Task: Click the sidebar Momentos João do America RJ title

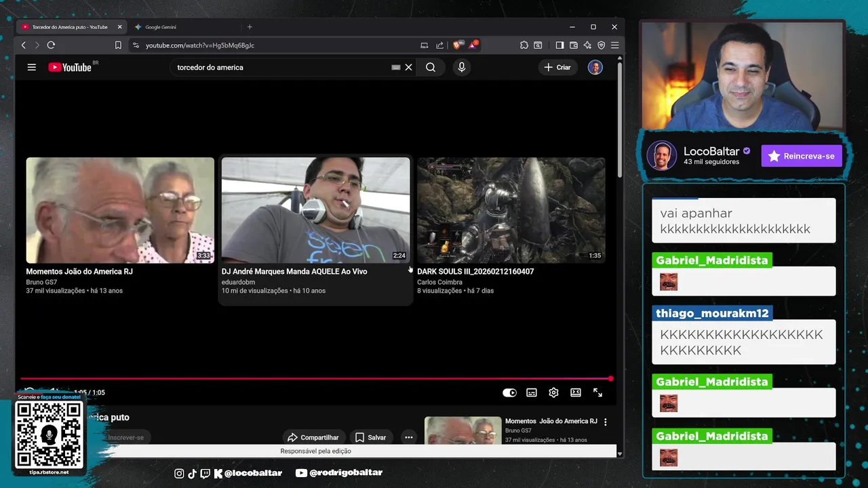Action: point(551,421)
